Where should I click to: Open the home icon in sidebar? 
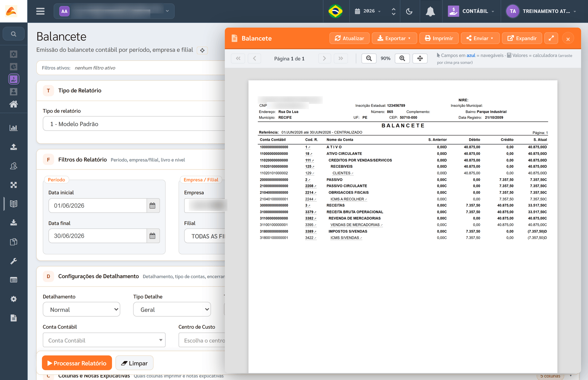13,104
